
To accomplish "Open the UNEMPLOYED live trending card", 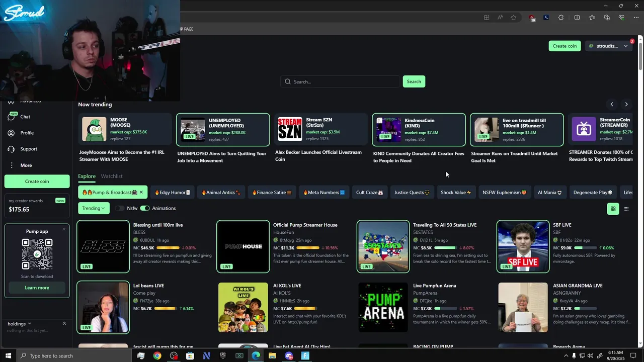I will [x=223, y=130].
